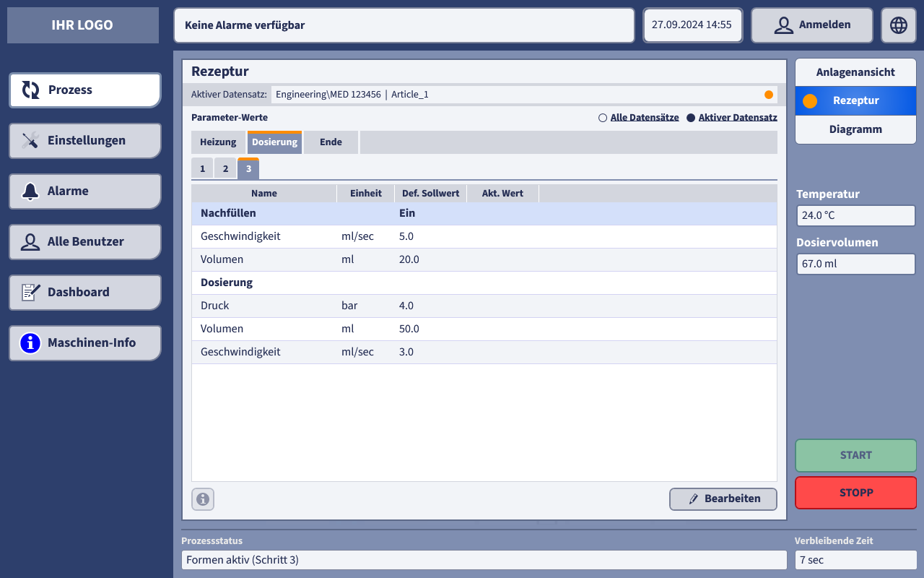Image resolution: width=924 pixels, height=578 pixels.
Task: Click Def. Sollwert column header
Action: pos(431,194)
